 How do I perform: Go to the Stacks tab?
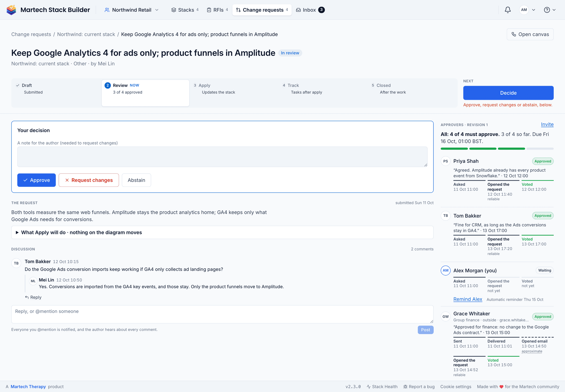coord(185,10)
